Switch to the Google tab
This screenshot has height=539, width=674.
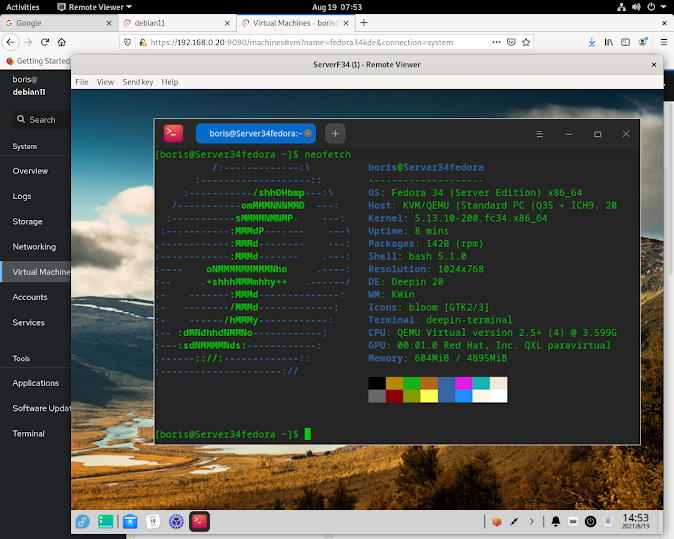click(x=59, y=23)
